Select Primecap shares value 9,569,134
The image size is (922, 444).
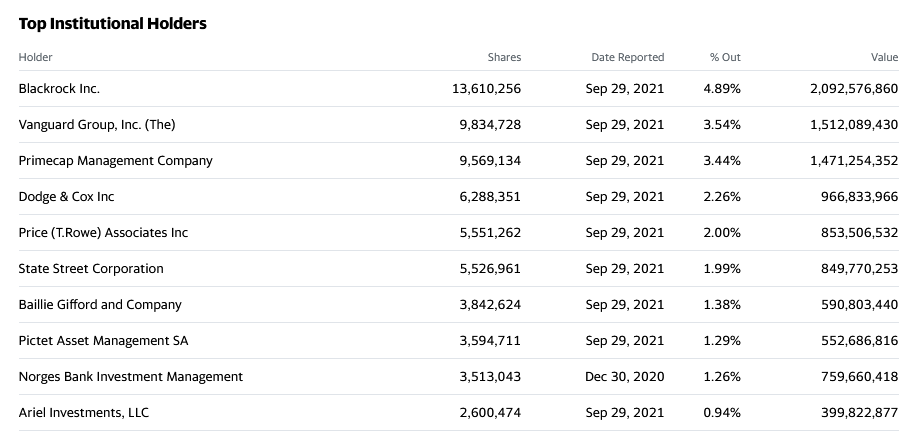[x=490, y=161]
